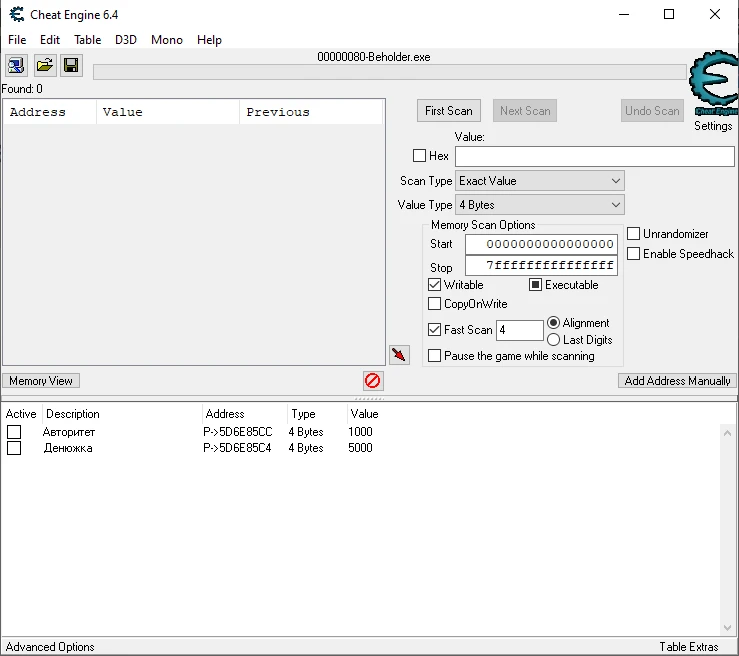Image resolution: width=739 pixels, height=656 pixels.
Task: Click the Start address field
Action: (542, 244)
